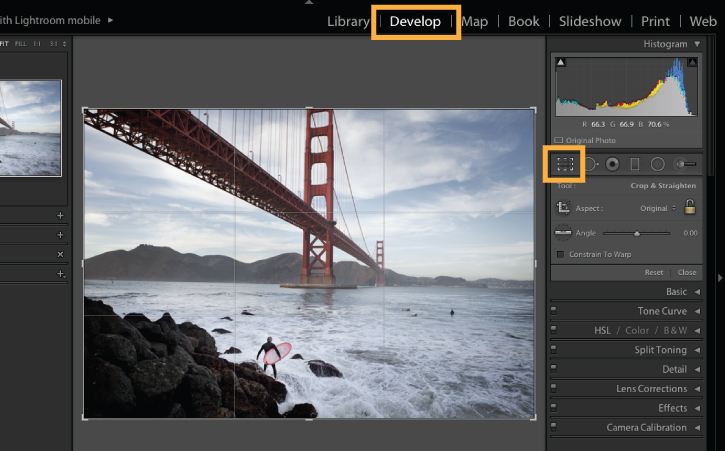Set navigator zoom to 1:1
This screenshot has width=725, height=451.
tap(37, 44)
